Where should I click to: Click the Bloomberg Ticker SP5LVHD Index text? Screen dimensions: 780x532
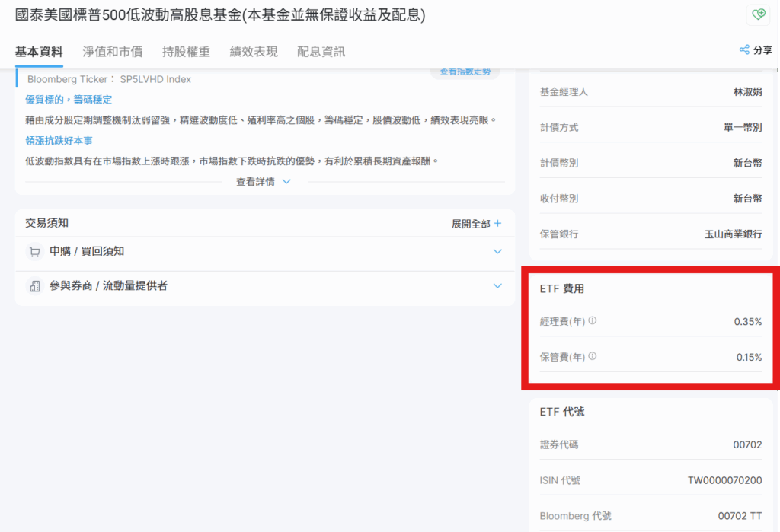point(109,80)
